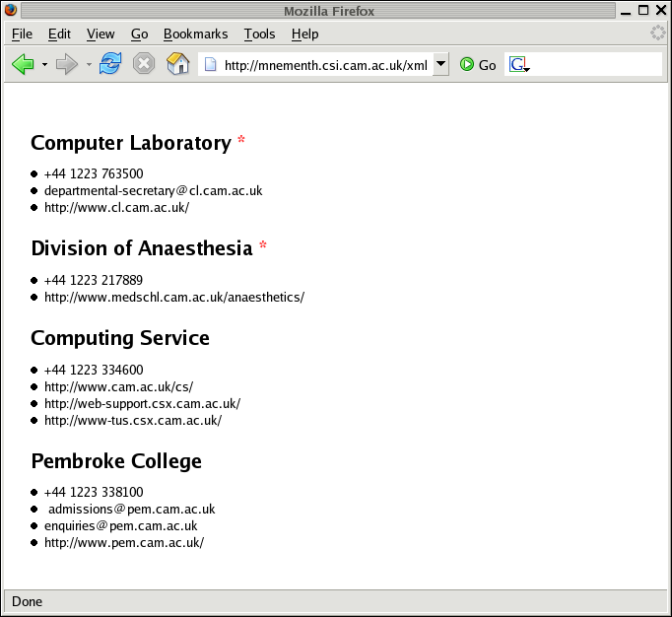Click the URL address field

[325, 65]
